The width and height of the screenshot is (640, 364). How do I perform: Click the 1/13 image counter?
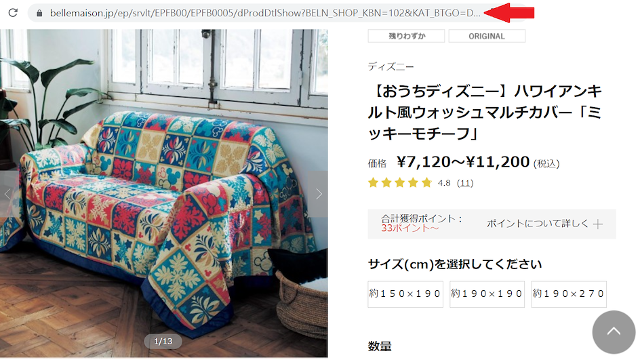coord(163,341)
